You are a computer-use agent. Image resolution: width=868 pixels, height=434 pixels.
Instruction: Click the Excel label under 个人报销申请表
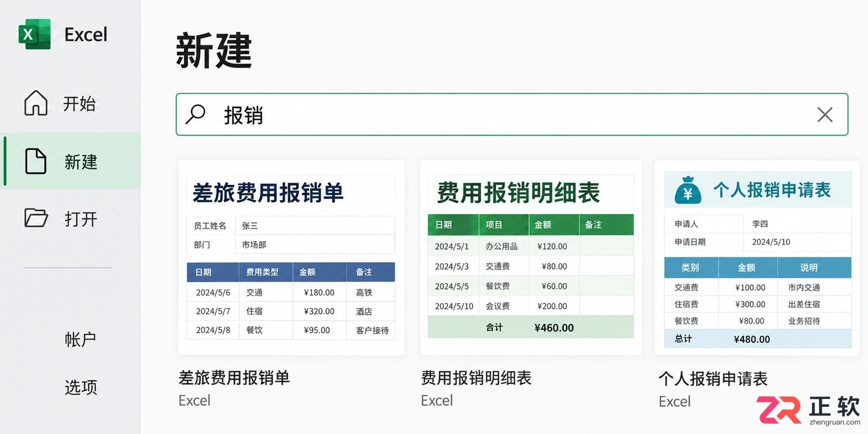pyautogui.click(x=675, y=401)
